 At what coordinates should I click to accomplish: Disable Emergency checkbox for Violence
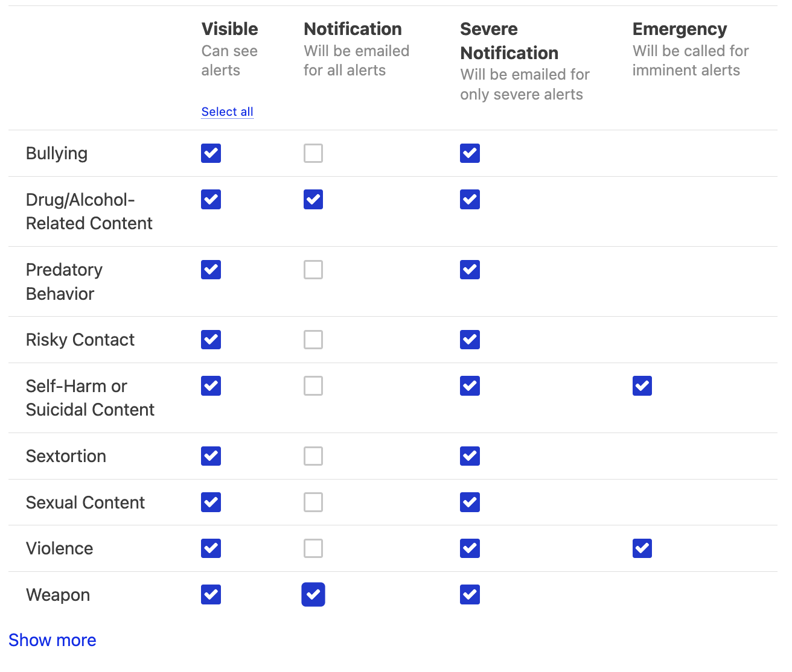(x=642, y=548)
